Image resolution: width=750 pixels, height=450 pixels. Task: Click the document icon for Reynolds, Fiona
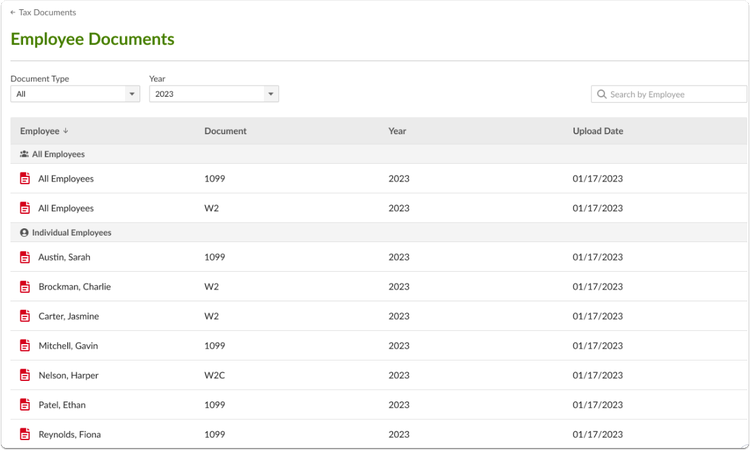[x=25, y=434]
